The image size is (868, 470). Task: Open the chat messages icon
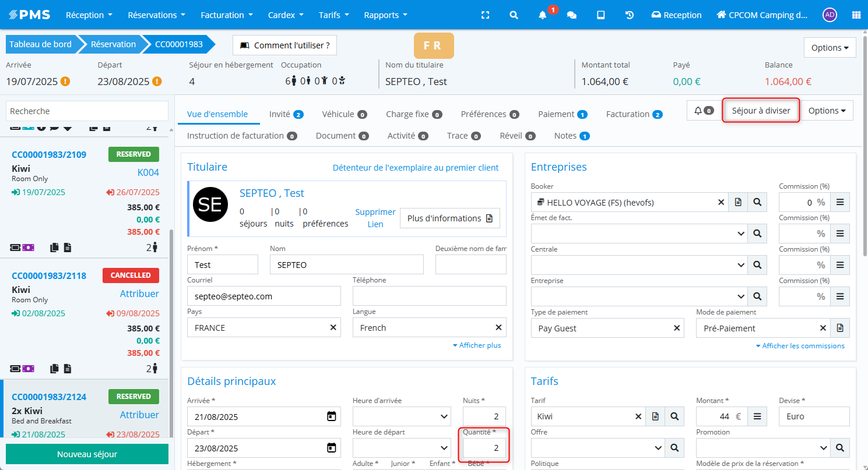[x=572, y=15]
